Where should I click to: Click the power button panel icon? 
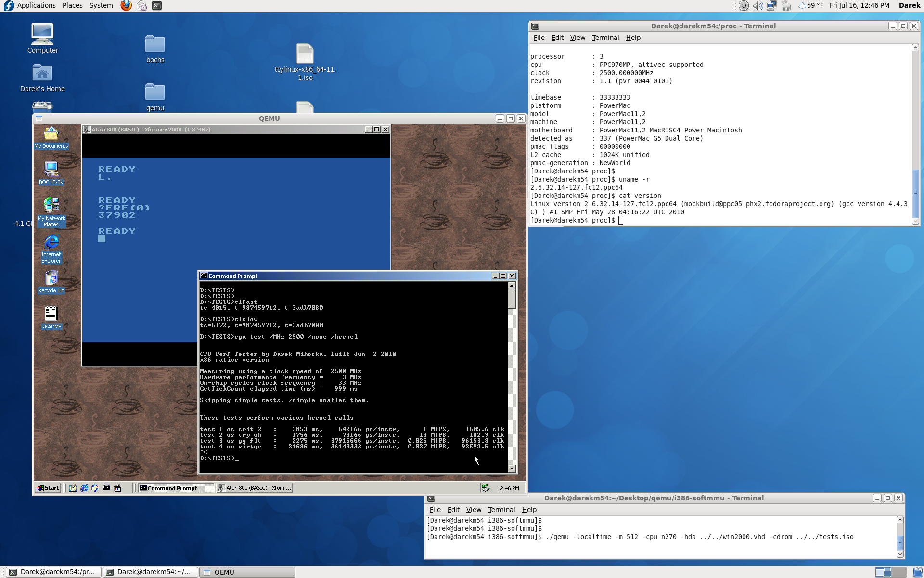click(744, 6)
